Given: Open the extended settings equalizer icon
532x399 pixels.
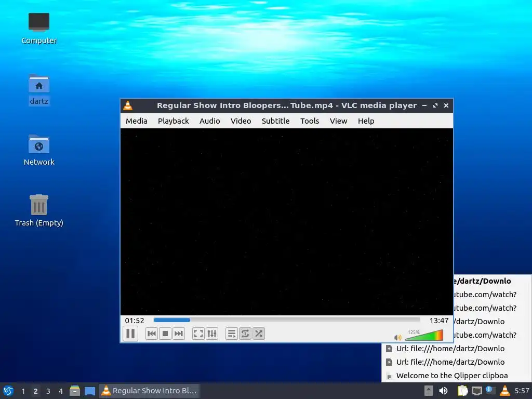Looking at the screenshot, I should 212,334.
